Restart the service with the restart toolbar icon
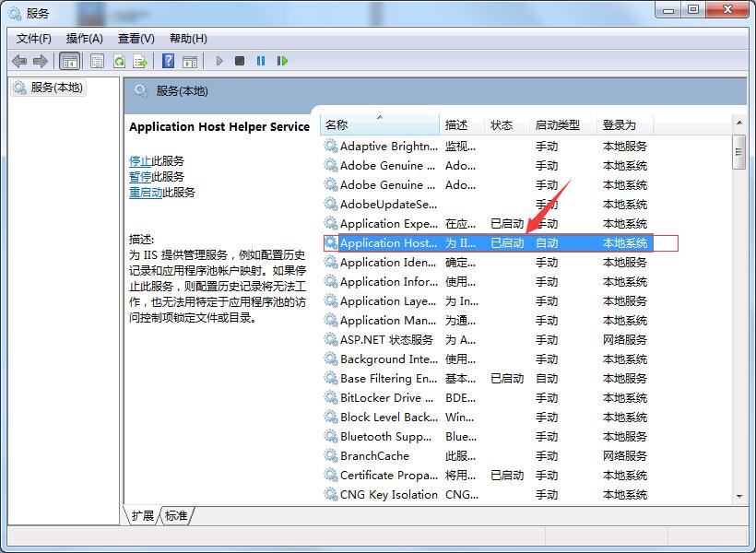Viewport: 756px width, 553px height. point(284,61)
